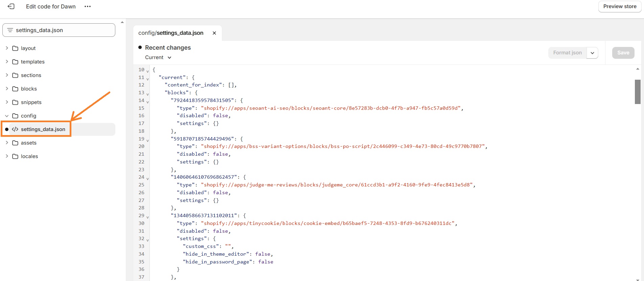The image size is (644, 281).
Task: Fold the block at line 24
Action: point(148,179)
